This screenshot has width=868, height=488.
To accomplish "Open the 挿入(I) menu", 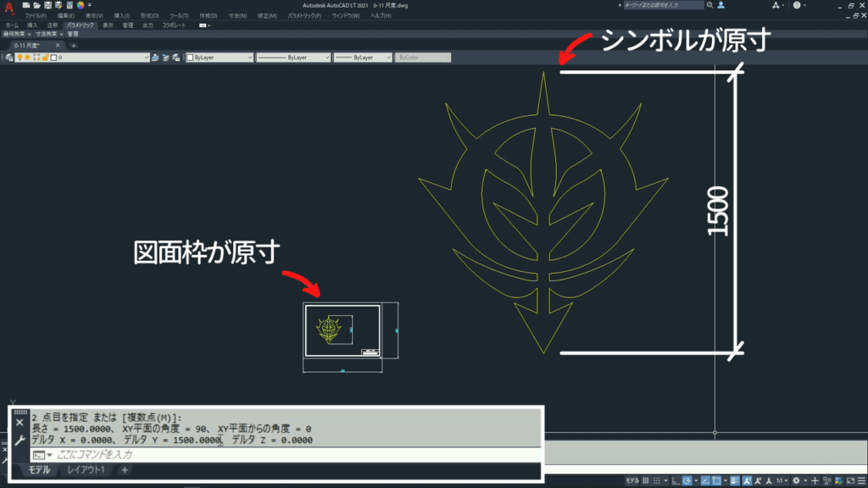I will pos(122,16).
